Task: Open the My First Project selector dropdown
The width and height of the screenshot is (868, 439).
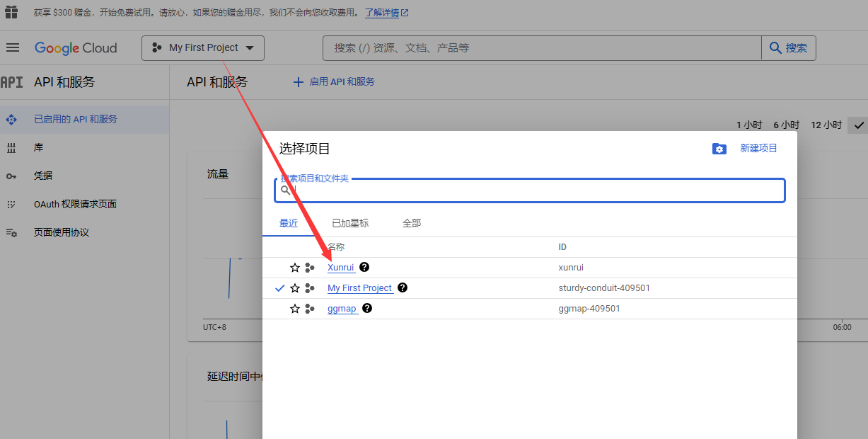Action: click(203, 48)
